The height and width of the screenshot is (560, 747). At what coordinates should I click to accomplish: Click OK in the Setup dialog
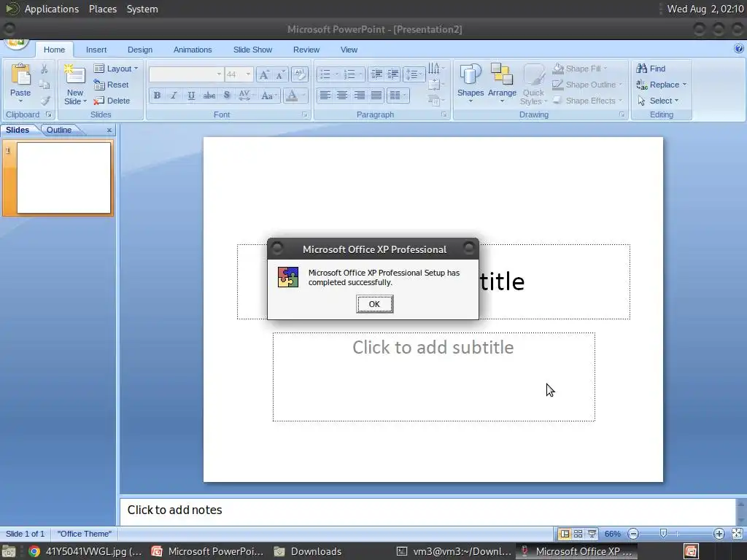point(374,304)
